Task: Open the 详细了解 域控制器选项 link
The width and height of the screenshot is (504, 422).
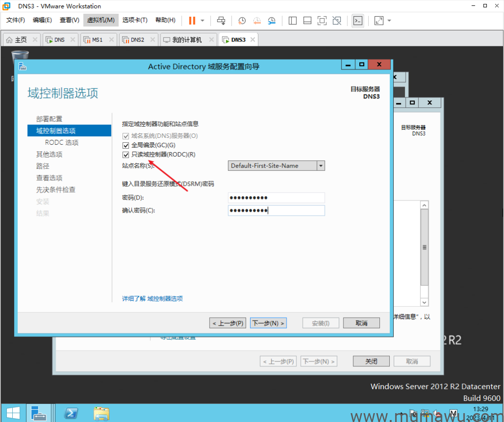Action: (153, 298)
